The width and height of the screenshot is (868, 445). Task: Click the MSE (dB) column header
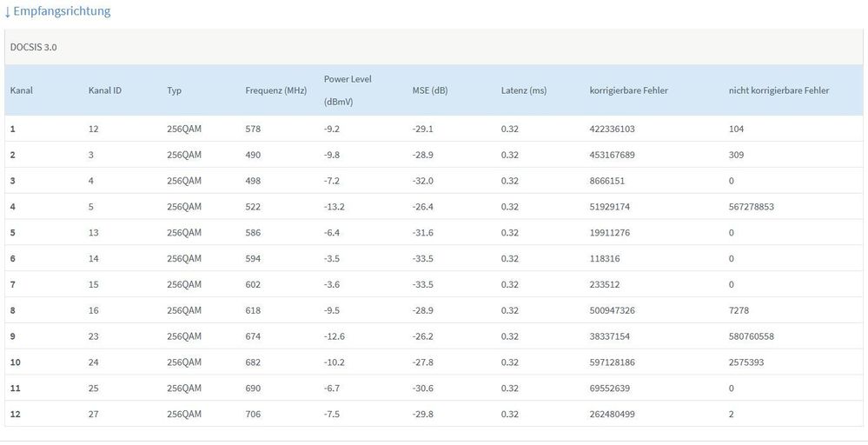430,90
